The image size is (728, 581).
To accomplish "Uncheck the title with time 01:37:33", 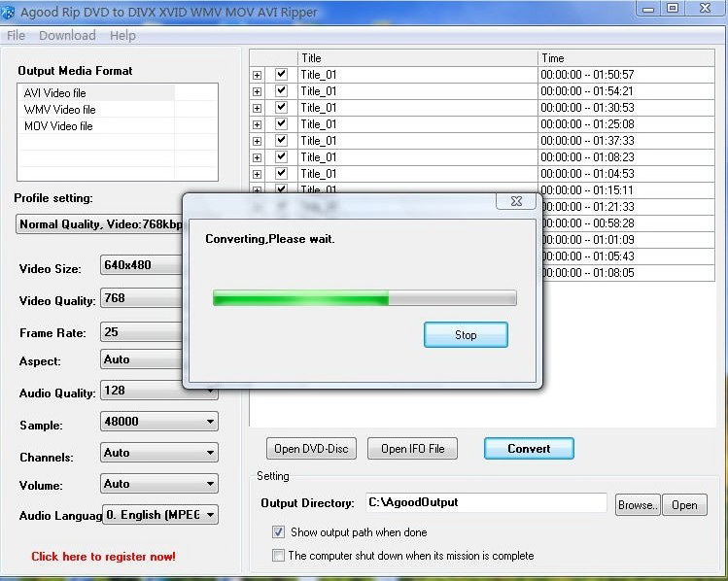I will tap(281, 140).
